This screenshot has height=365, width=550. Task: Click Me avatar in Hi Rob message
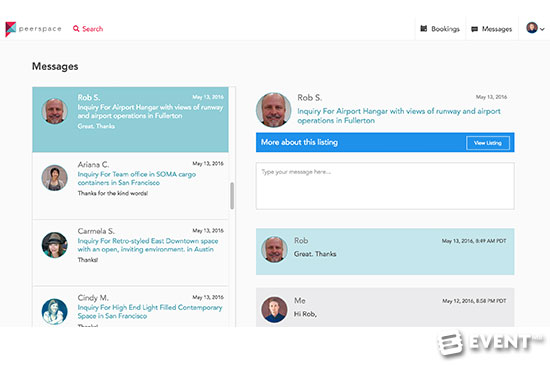coord(274,310)
